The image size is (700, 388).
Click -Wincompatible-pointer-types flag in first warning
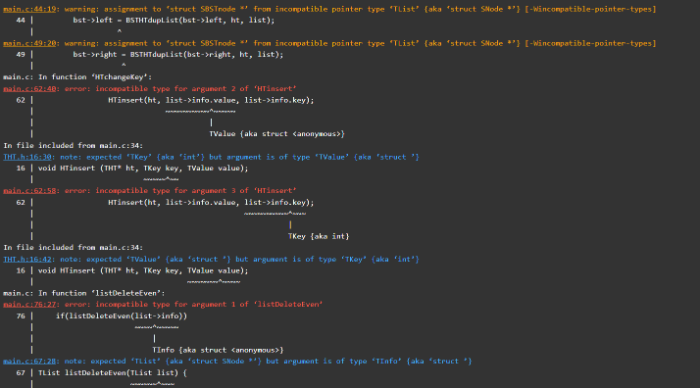pyautogui.click(x=590, y=9)
